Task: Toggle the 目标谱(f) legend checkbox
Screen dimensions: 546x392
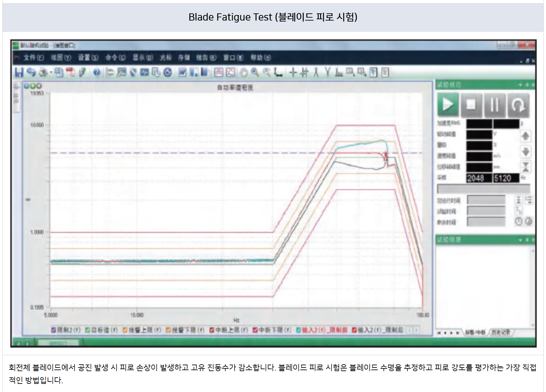Action: [x=88, y=330]
